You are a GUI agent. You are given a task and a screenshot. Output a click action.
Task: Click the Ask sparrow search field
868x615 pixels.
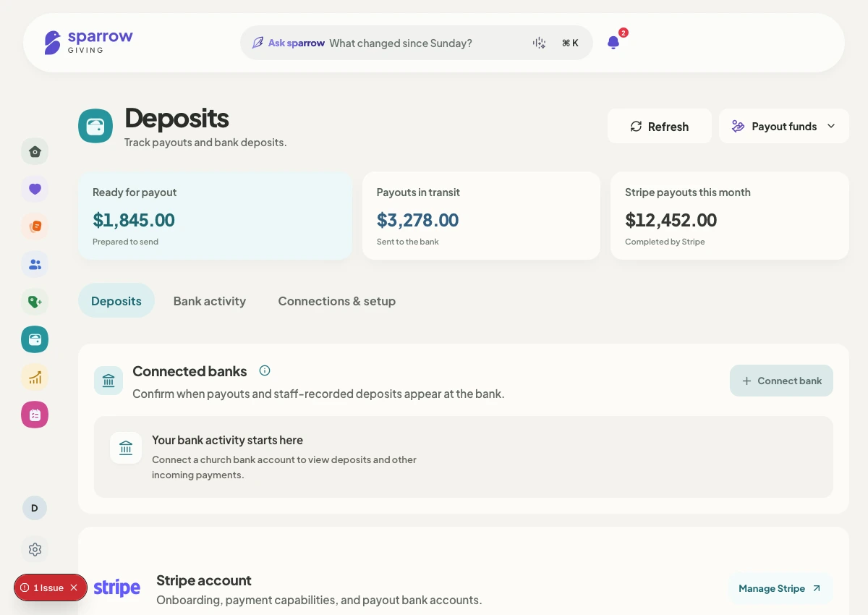pos(417,43)
